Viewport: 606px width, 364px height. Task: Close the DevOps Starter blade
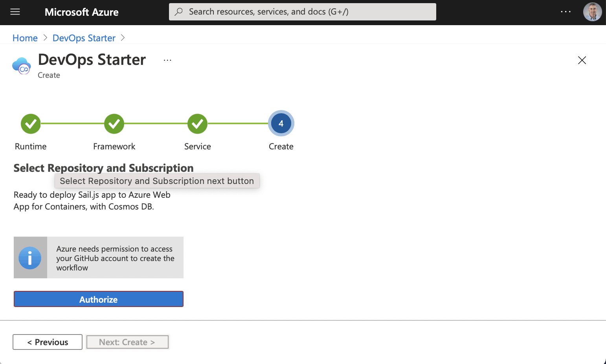tap(582, 60)
